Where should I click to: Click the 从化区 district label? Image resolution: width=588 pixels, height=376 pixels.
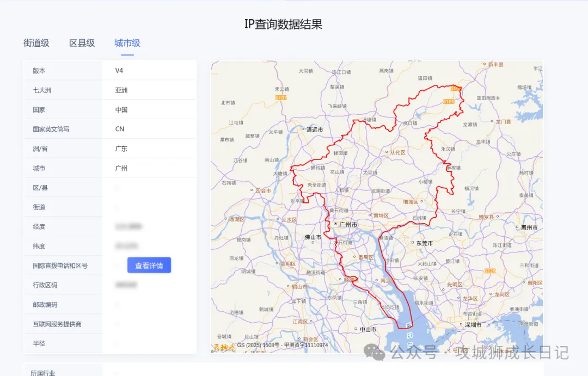[396, 152]
